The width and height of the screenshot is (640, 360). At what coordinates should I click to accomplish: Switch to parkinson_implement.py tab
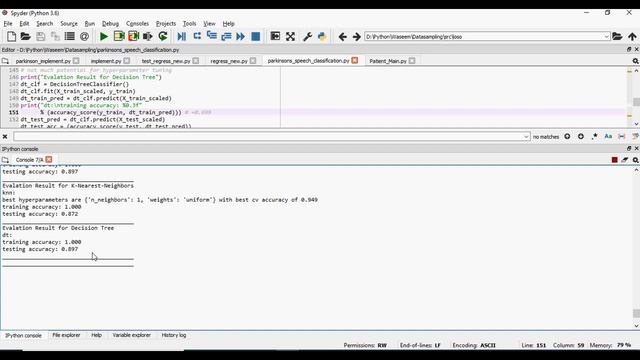pos(43,61)
